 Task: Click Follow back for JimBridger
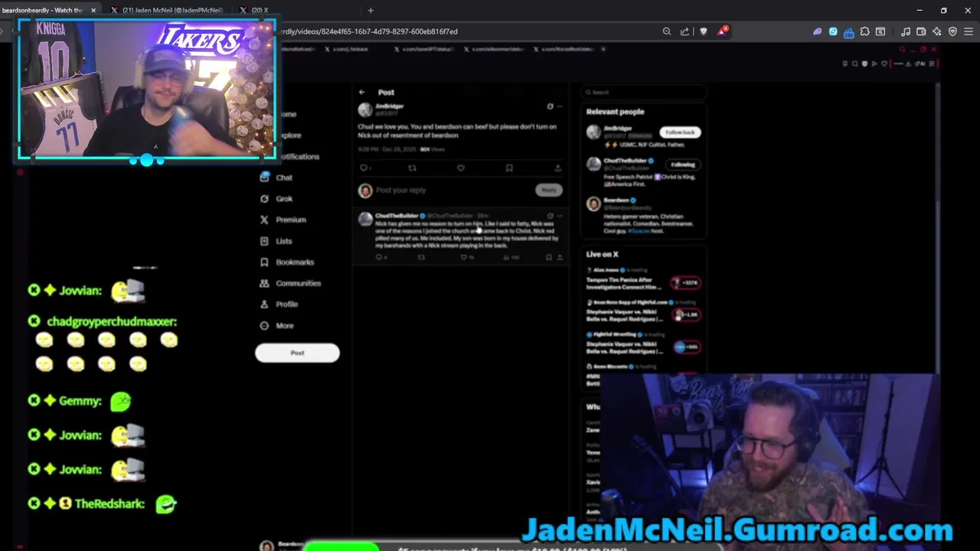click(x=680, y=132)
